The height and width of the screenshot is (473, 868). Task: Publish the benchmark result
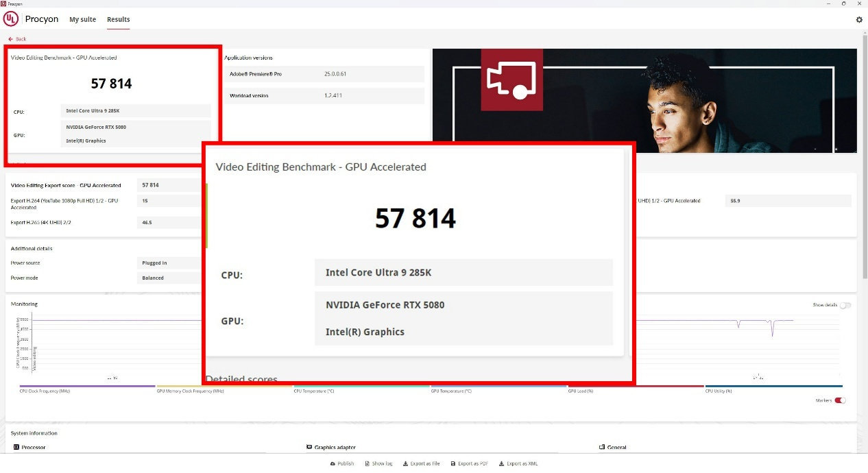click(342, 463)
